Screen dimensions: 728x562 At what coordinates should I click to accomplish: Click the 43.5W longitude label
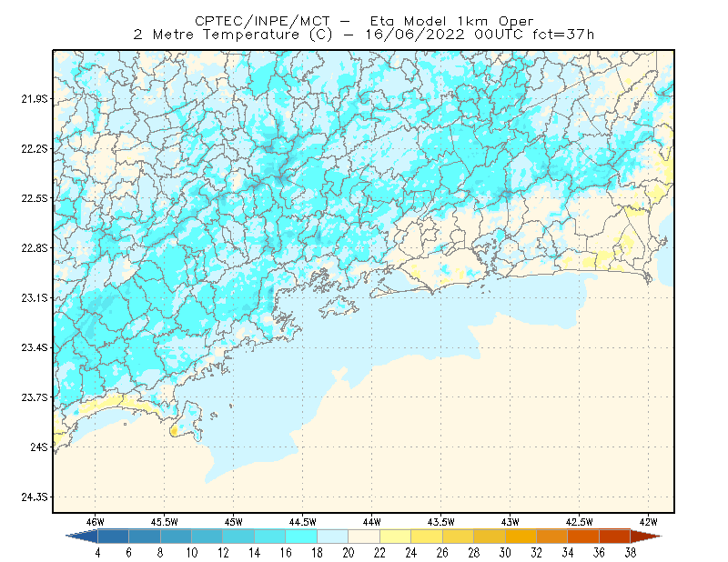point(441,522)
